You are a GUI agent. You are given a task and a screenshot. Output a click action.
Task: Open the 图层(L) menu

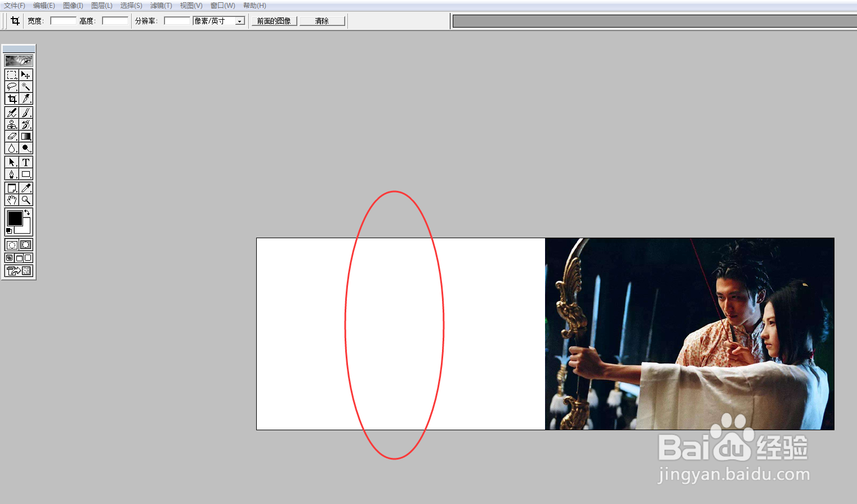(102, 6)
